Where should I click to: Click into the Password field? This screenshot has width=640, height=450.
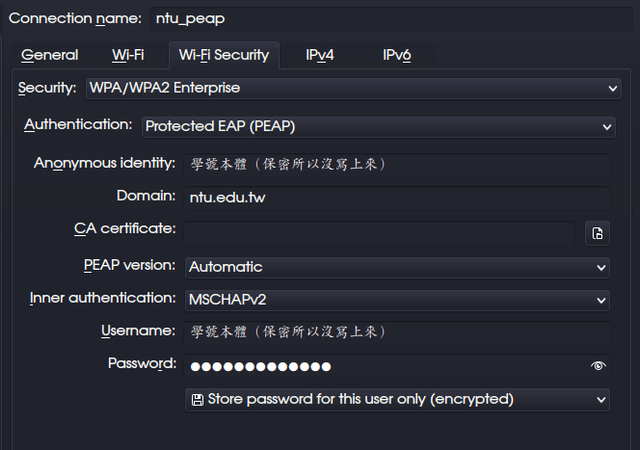pos(380,366)
